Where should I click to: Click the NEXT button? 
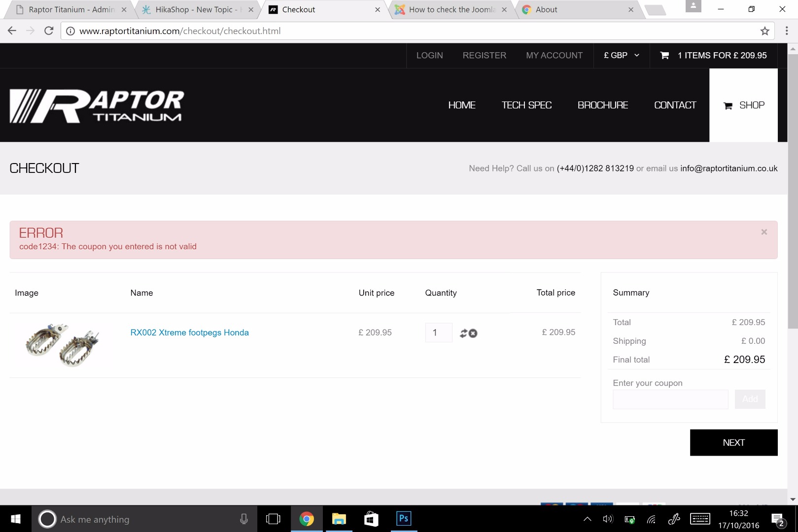click(x=733, y=442)
